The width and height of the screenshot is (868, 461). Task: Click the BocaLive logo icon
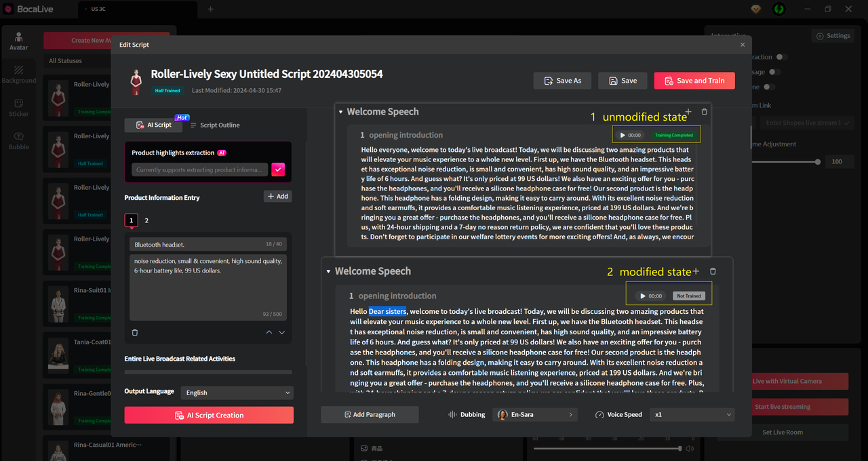pos(9,9)
